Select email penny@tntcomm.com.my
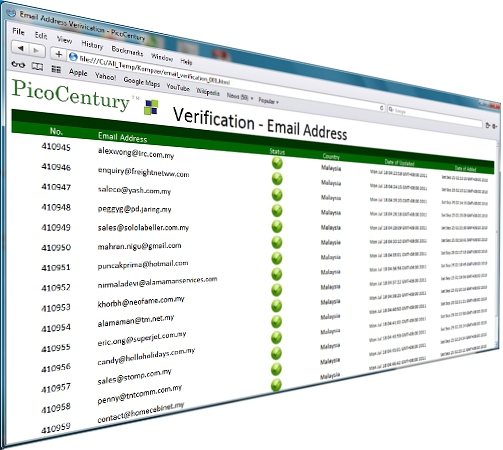503x450 pixels. click(x=140, y=395)
